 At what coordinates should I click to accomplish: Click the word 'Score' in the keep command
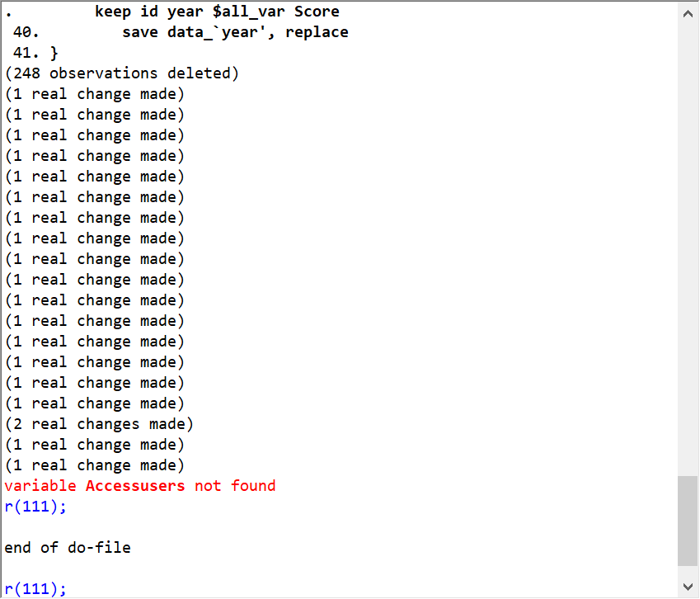(317, 12)
